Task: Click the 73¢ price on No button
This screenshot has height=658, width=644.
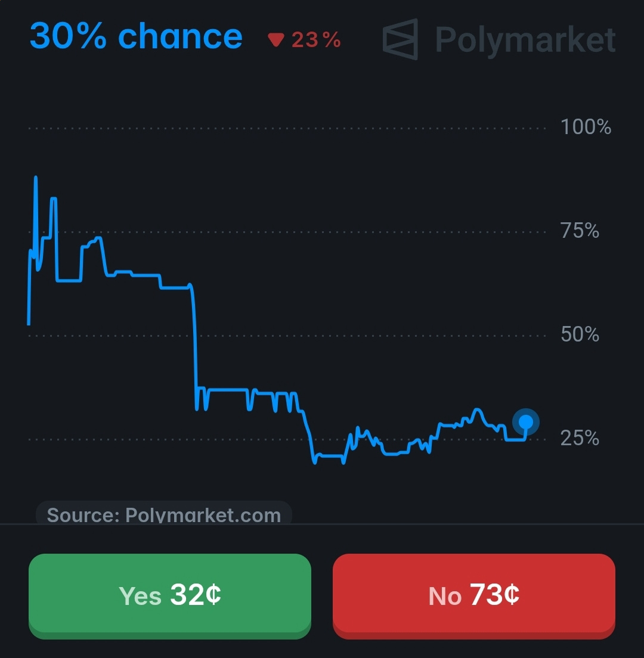Action: tap(494, 595)
